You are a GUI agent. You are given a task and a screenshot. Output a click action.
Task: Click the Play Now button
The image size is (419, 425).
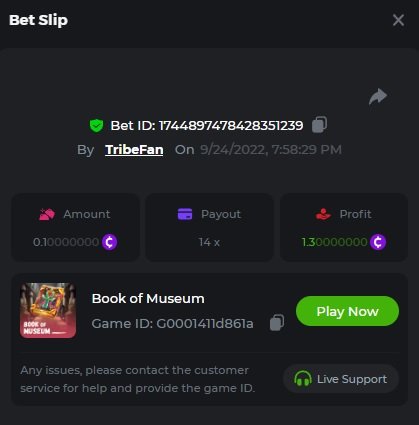click(x=347, y=311)
